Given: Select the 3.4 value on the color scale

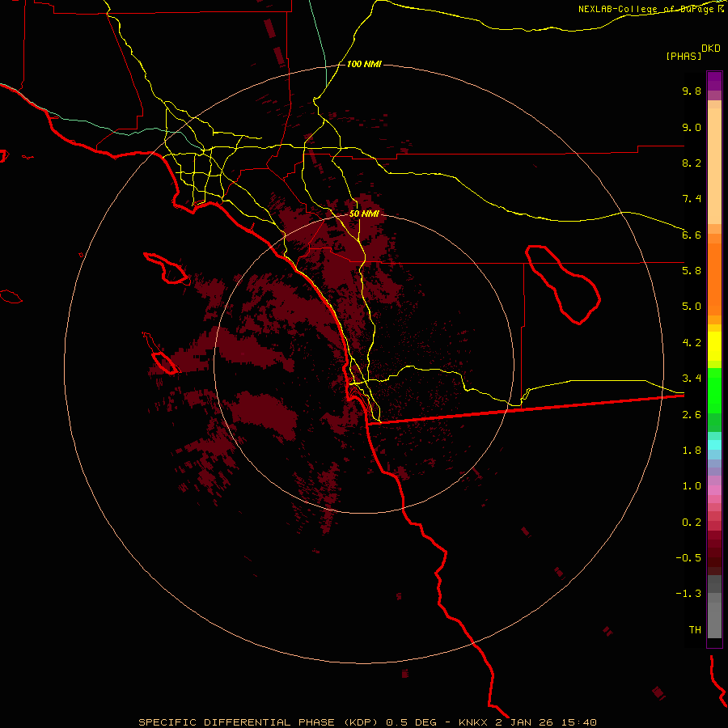Looking at the screenshot, I should [692, 379].
